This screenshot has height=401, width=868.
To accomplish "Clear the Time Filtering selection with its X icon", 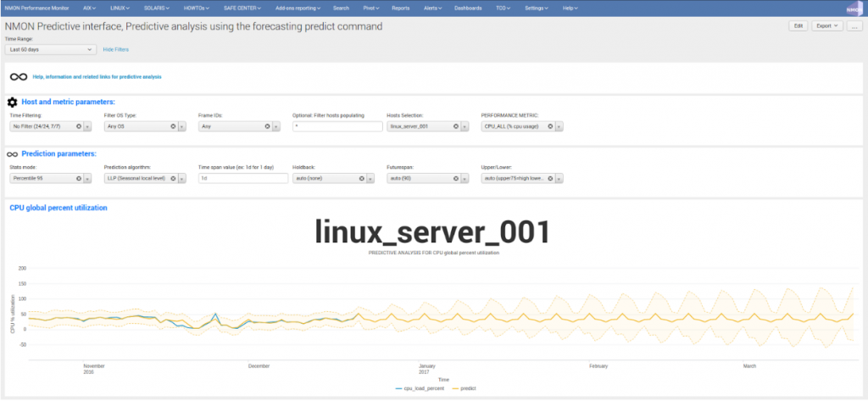I will pos(79,126).
